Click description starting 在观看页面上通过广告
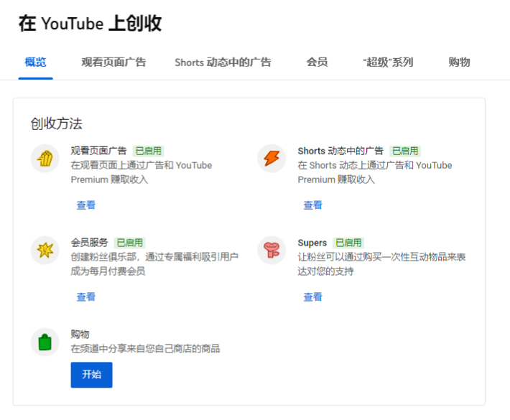510x420 pixels. pos(142,172)
